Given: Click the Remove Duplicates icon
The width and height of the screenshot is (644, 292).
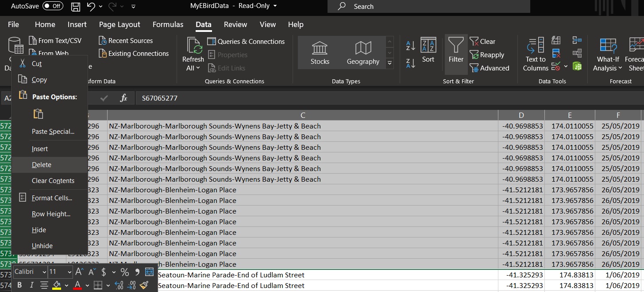Looking at the screenshot, I should click(556, 54).
